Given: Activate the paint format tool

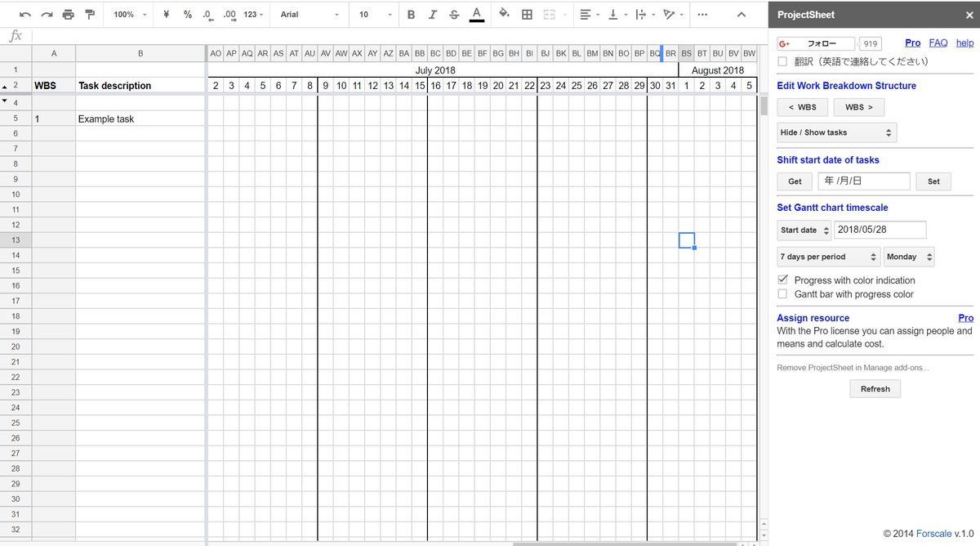Looking at the screenshot, I should pyautogui.click(x=90, y=15).
